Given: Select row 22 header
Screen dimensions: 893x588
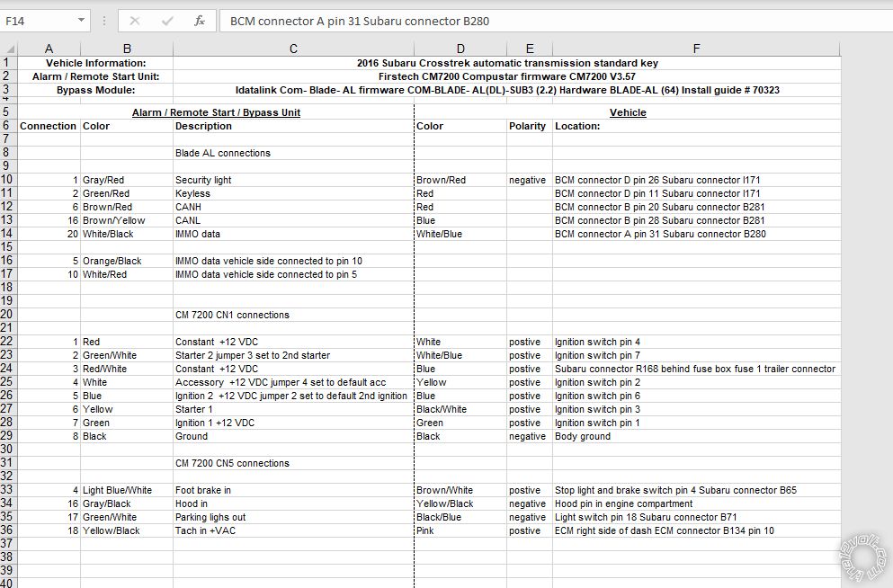Looking at the screenshot, I should pyautogui.click(x=8, y=342).
